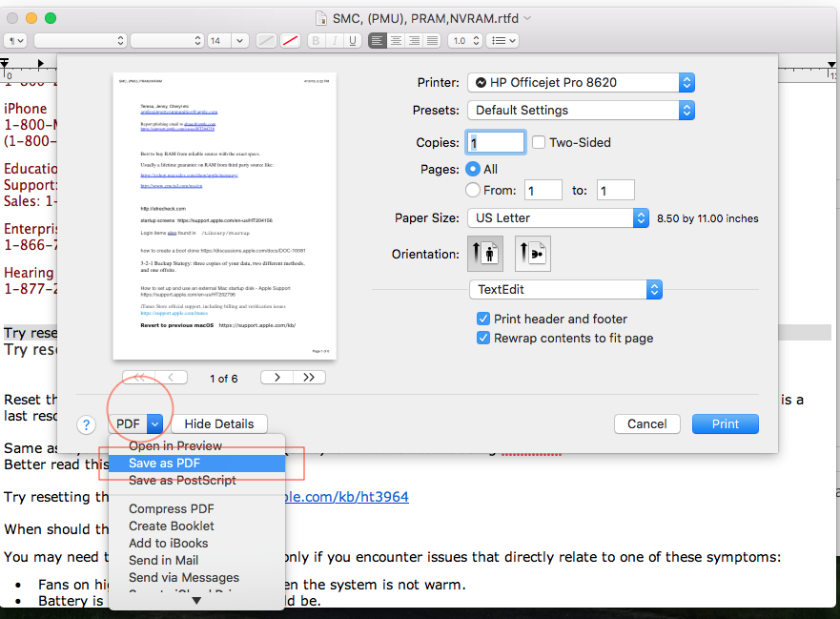Open the font family dropdown
The height and width of the screenshot is (619, 840).
(80, 41)
